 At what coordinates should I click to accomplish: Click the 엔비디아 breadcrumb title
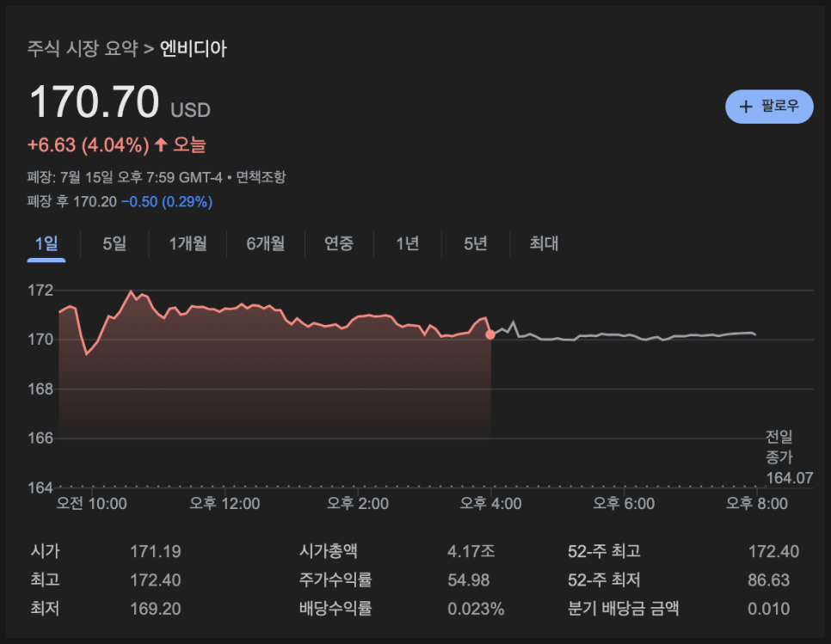tap(194, 49)
